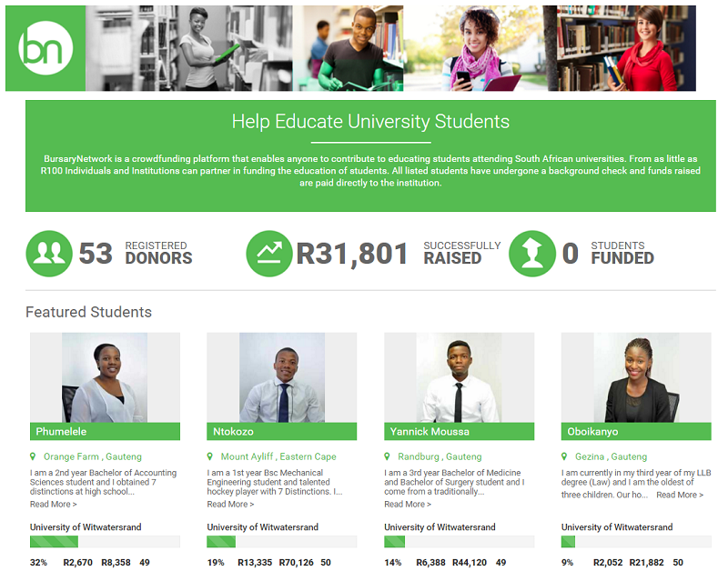Screen dimensions: 728x571
Task: Click the R44,120 amount for Yannick Moussa
Action: click(470, 562)
